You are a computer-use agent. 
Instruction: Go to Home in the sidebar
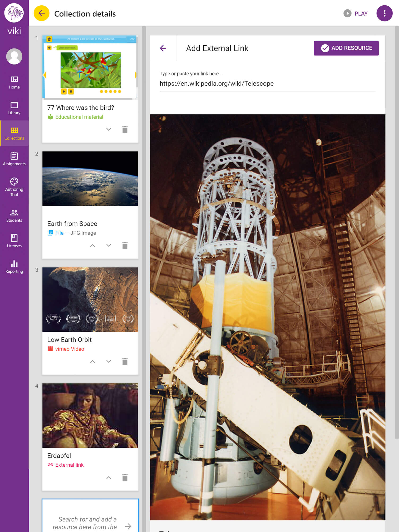pos(14,82)
